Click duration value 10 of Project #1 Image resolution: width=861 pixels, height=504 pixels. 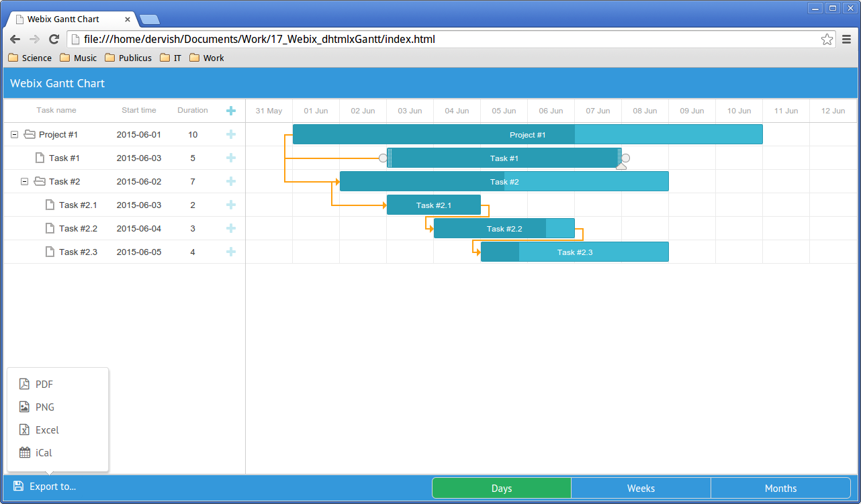(x=193, y=134)
